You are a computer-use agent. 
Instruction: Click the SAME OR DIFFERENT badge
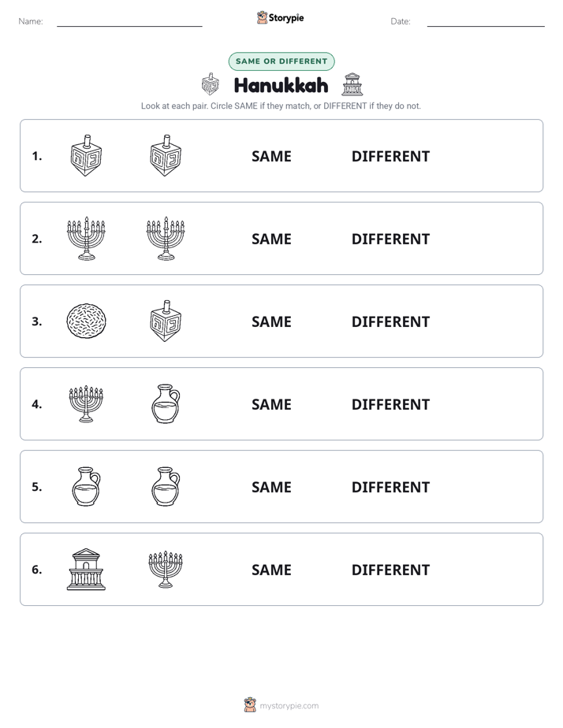pyautogui.click(x=281, y=61)
